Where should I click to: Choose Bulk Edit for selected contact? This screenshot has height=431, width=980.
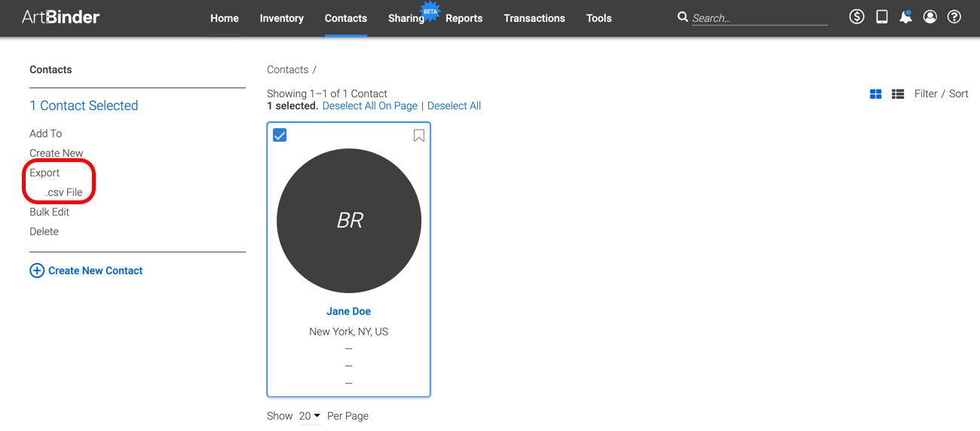(50, 212)
